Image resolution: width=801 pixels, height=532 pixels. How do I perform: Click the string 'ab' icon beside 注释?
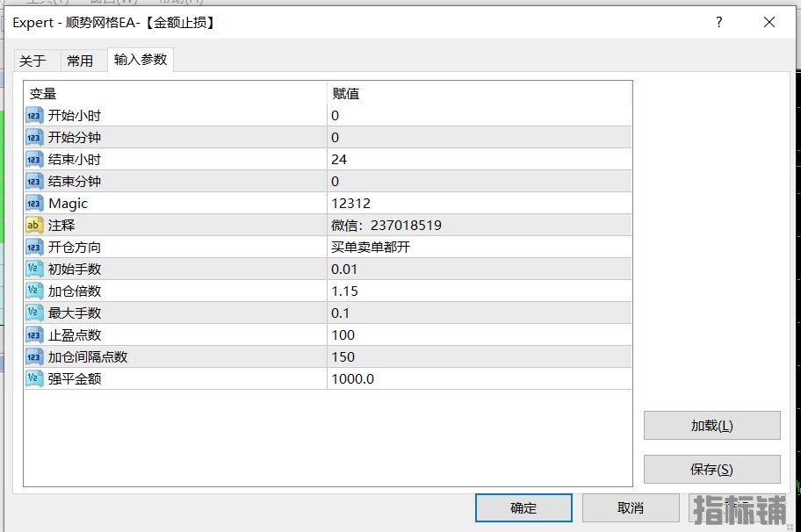(34, 226)
